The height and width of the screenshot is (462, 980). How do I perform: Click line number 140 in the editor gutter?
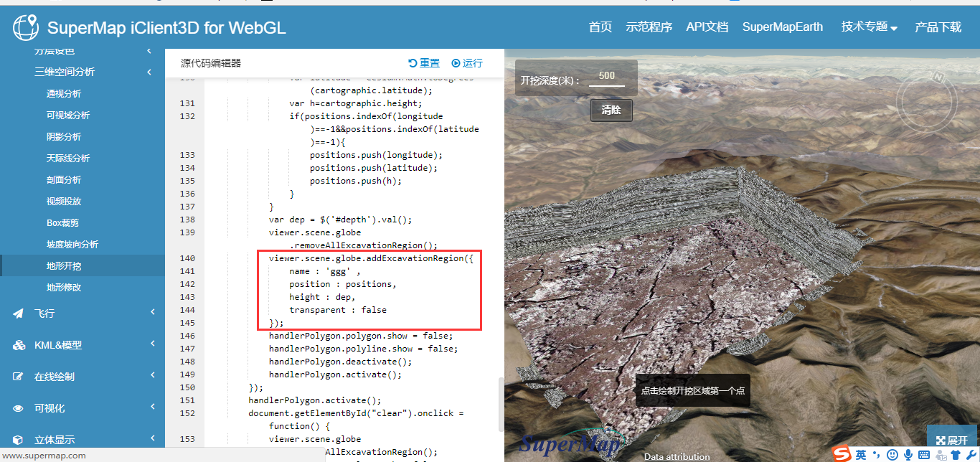(x=187, y=258)
